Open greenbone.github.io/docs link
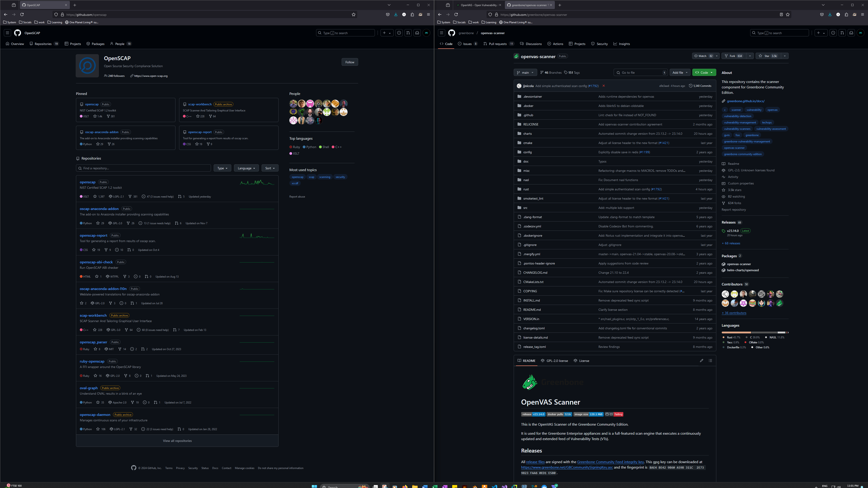Image resolution: width=868 pixels, height=488 pixels. pyautogui.click(x=745, y=101)
